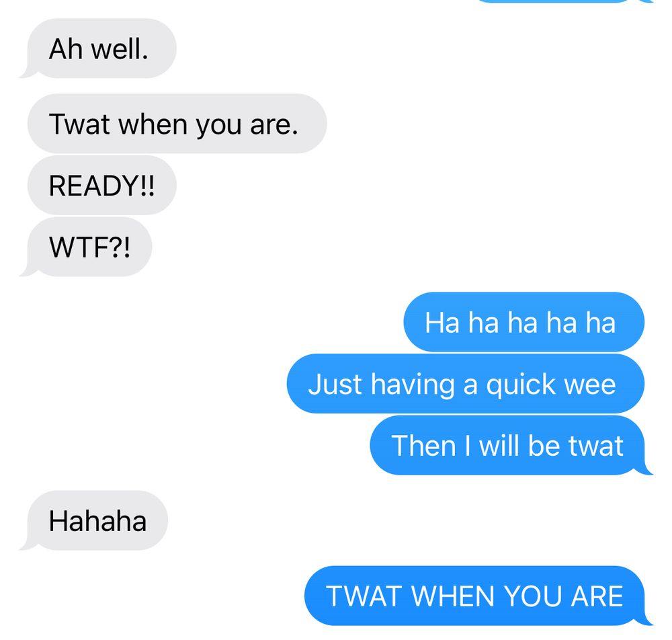The width and height of the screenshot is (672, 640).
Task: Tap the gray 'Ah well.' message bubble
Action: (101, 48)
